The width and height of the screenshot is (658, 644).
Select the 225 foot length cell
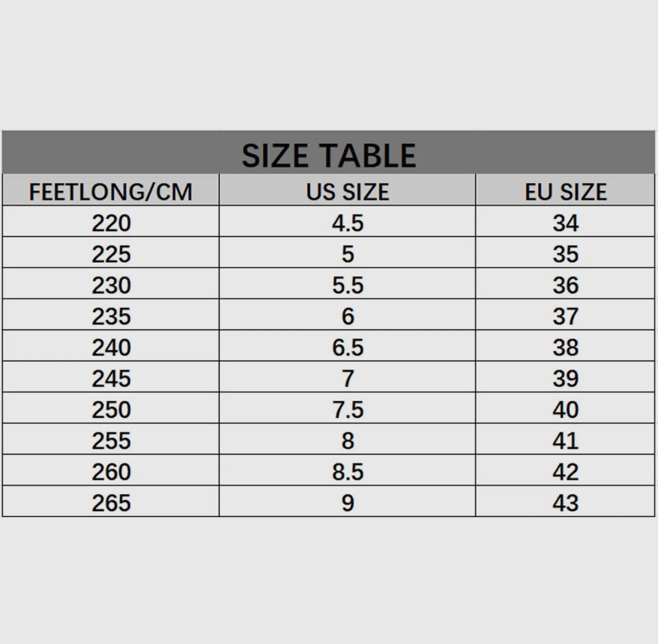click(x=111, y=254)
